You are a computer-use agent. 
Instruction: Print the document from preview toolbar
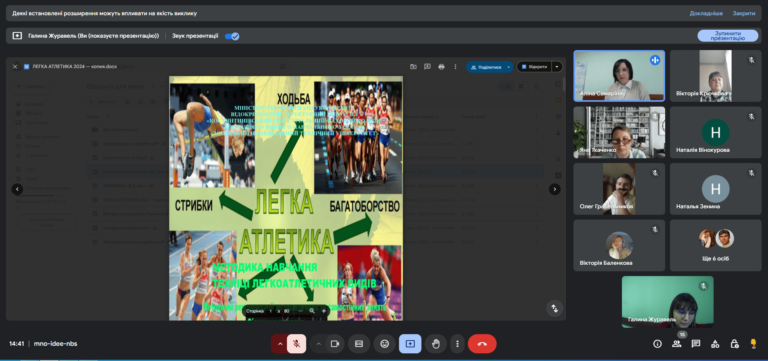tap(441, 67)
